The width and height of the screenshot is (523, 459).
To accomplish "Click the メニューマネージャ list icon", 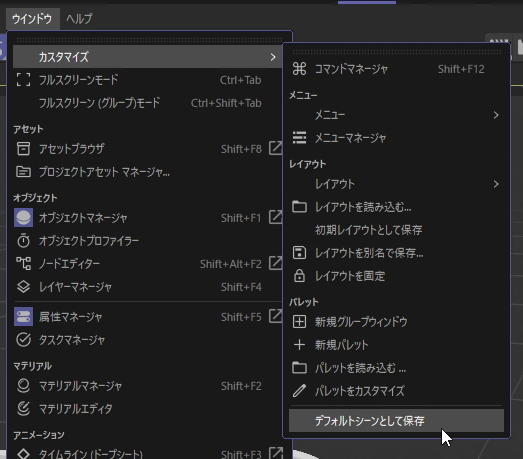I will (x=299, y=138).
